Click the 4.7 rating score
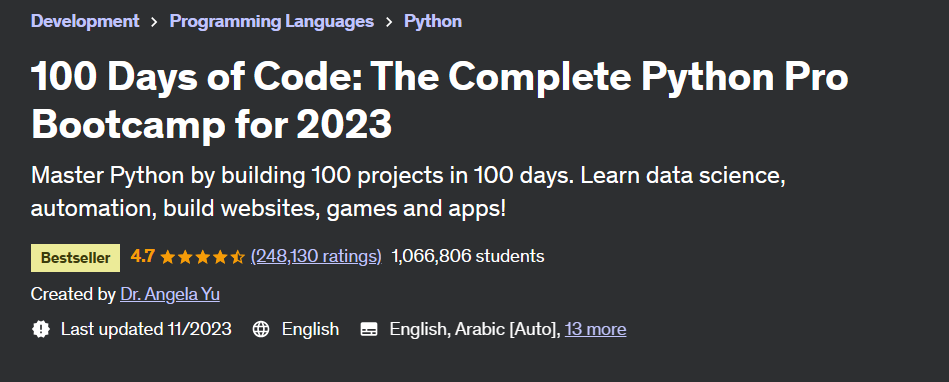949x382 pixels. point(142,256)
